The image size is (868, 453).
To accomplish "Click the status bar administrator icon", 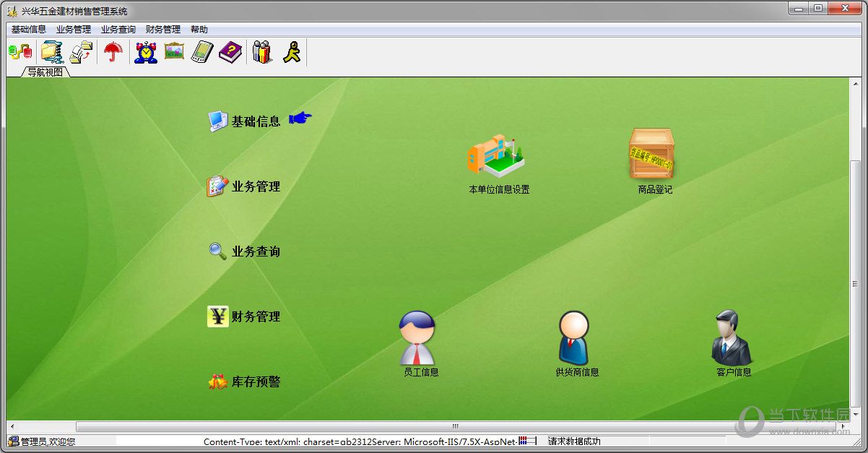I will click(x=13, y=441).
